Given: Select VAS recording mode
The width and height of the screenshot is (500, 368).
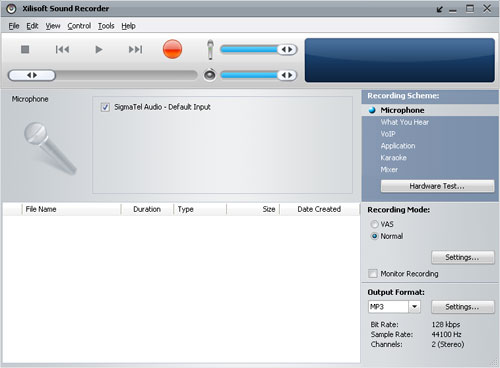Looking at the screenshot, I should click(375, 224).
